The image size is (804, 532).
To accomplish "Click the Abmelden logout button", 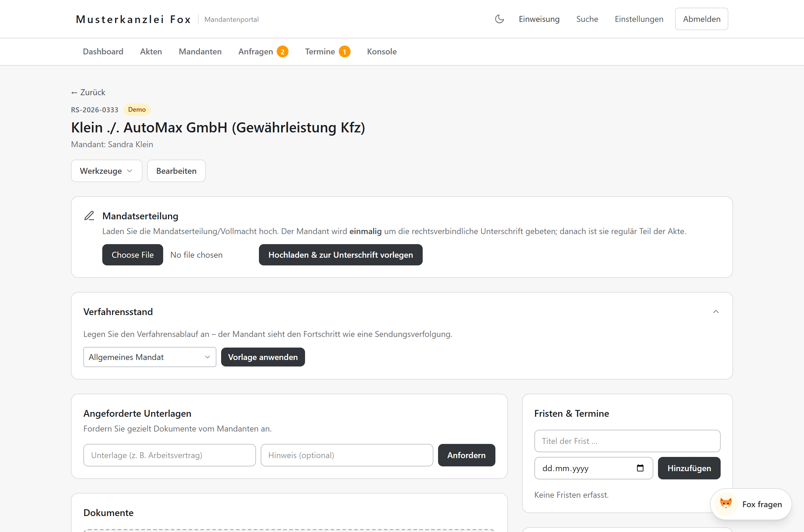I will (x=701, y=19).
